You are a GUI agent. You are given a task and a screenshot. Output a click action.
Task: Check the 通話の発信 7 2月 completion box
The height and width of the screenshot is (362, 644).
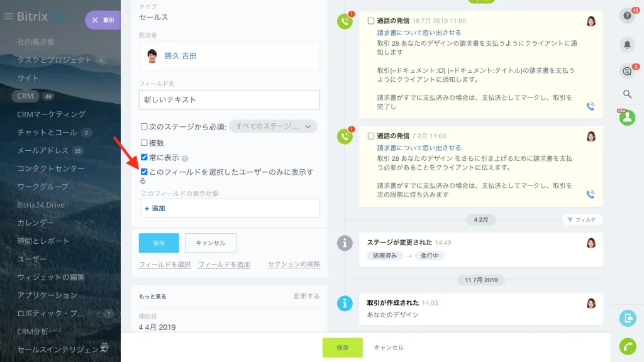(371, 136)
